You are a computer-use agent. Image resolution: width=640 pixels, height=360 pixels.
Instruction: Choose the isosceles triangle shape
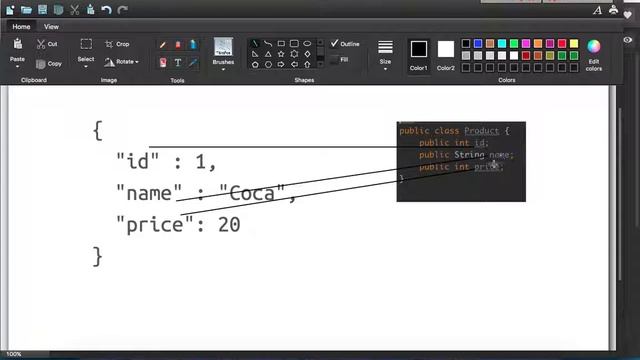[x=268, y=54]
